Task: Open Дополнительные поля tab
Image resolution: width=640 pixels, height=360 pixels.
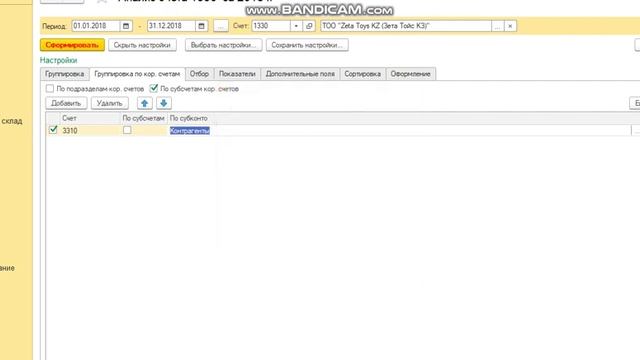Action: click(300, 74)
